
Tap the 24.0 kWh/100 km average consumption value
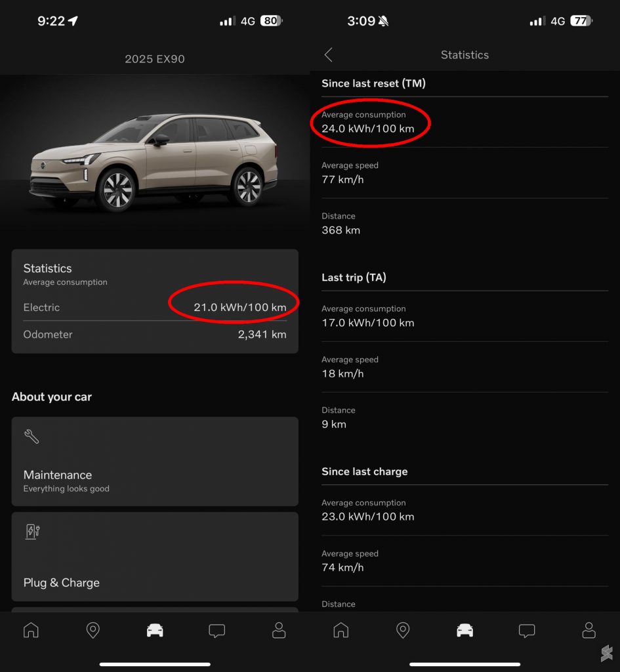pos(368,129)
